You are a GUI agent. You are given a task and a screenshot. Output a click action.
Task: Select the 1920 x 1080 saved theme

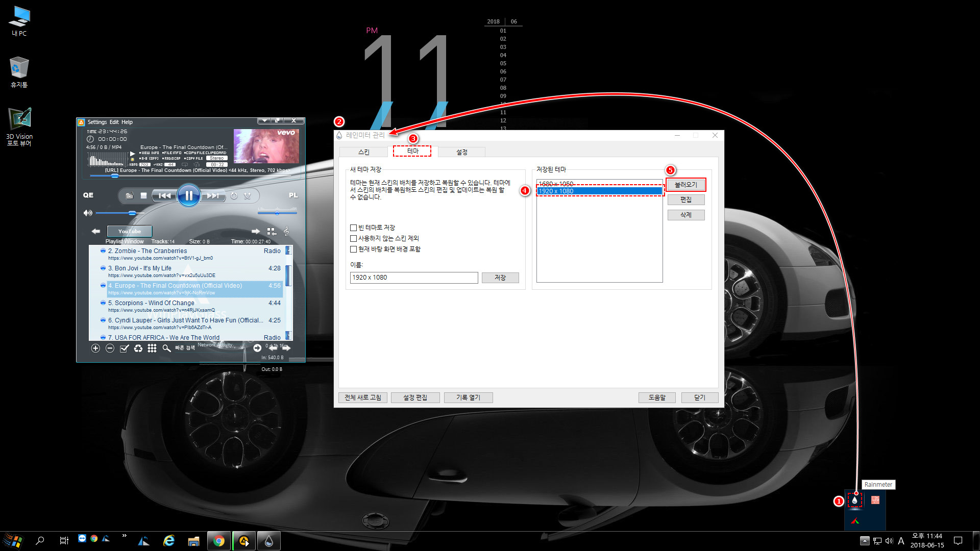click(x=599, y=191)
